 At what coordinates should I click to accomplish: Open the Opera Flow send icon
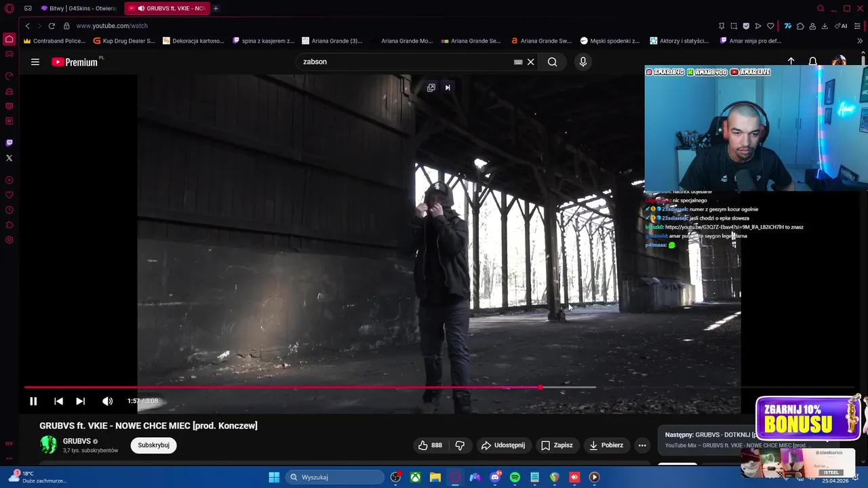(758, 26)
